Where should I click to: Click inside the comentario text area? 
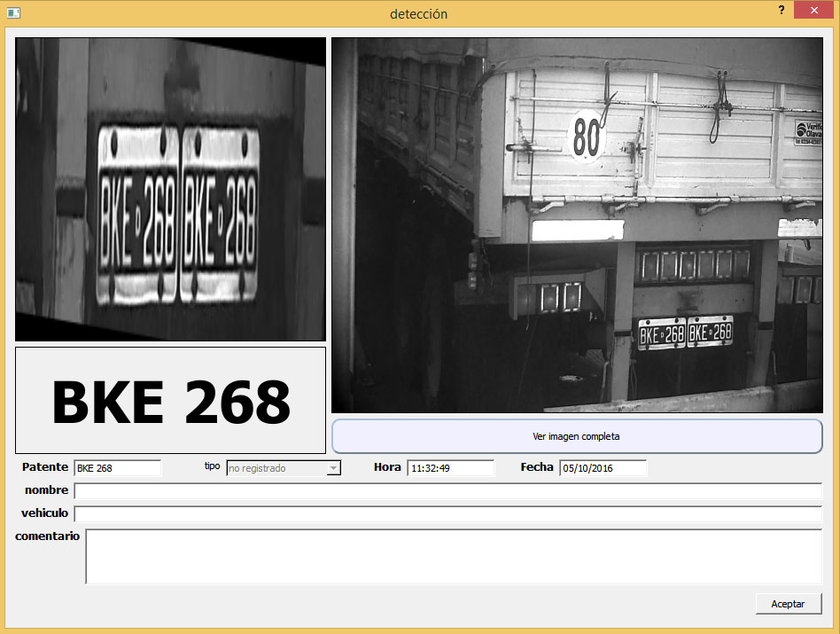[x=453, y=557]
